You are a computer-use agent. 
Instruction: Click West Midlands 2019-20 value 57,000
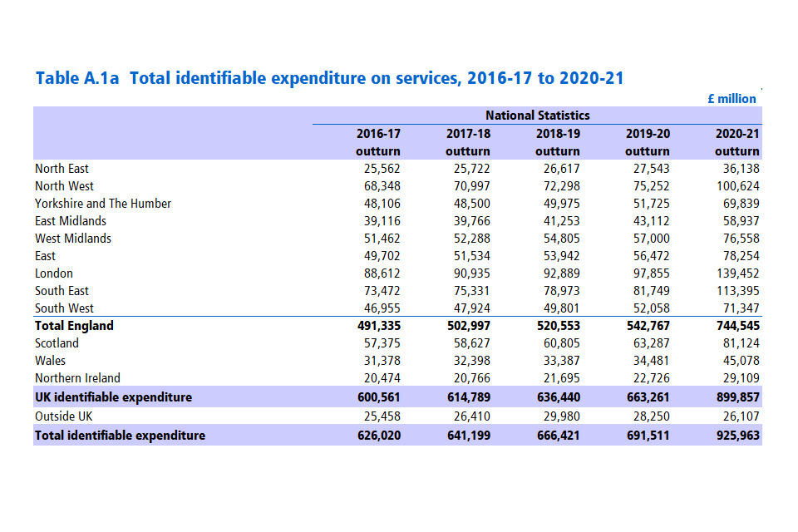[648, 239]
